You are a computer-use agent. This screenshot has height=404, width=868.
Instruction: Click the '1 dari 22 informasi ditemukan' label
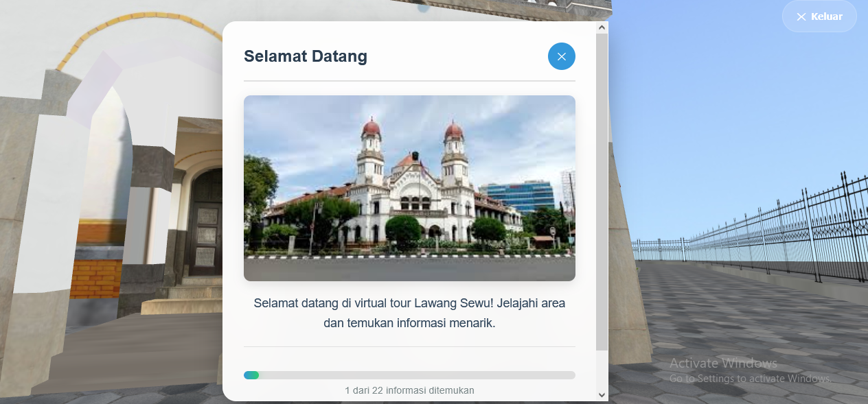click(409, 390)
